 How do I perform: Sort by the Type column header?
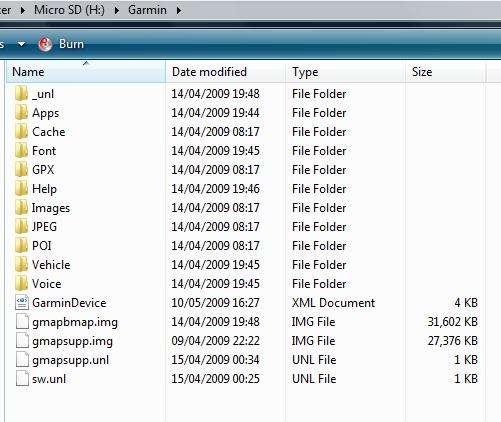(345, 72)
